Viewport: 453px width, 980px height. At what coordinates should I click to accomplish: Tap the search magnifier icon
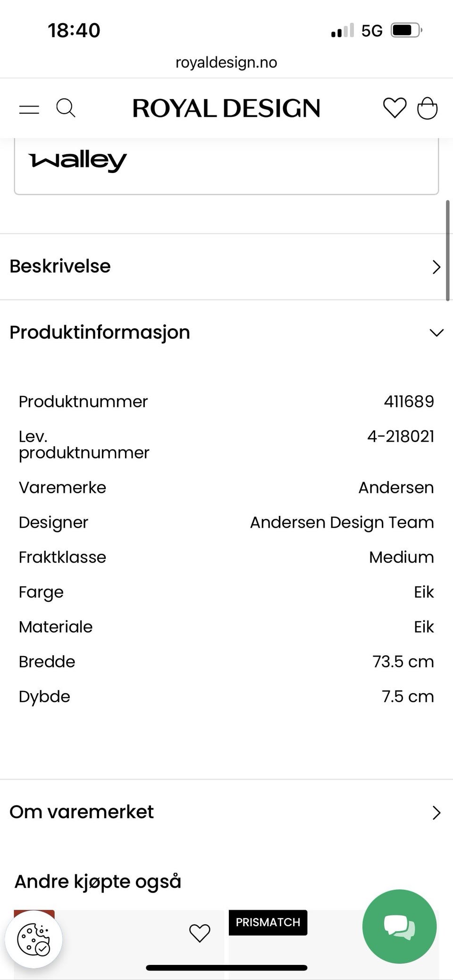pyautogui.click(x=66, y=108)
